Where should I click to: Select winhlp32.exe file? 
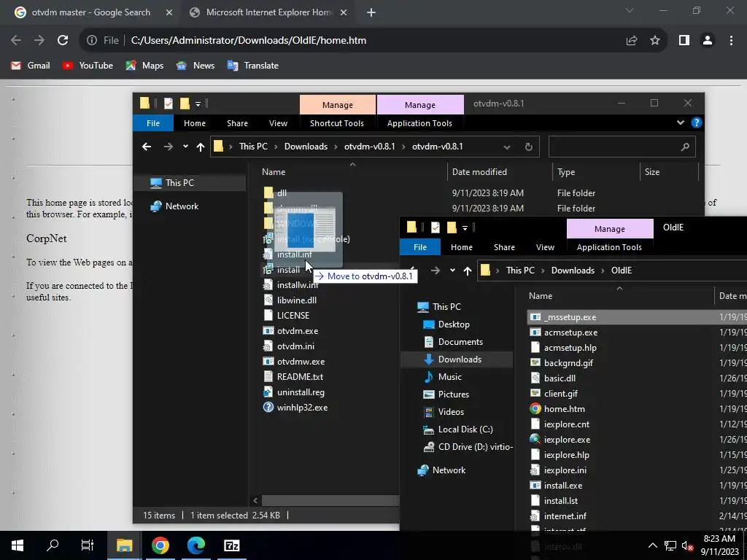302,408
